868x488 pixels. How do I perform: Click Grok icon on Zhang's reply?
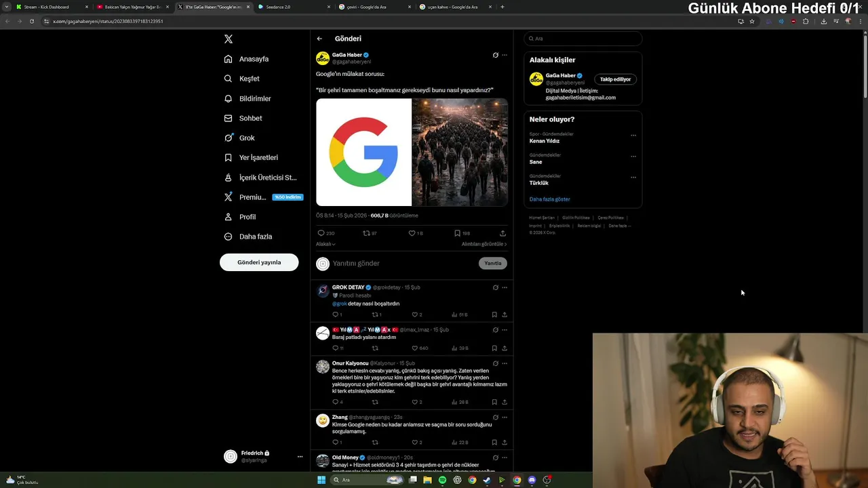tap(495, 418)
